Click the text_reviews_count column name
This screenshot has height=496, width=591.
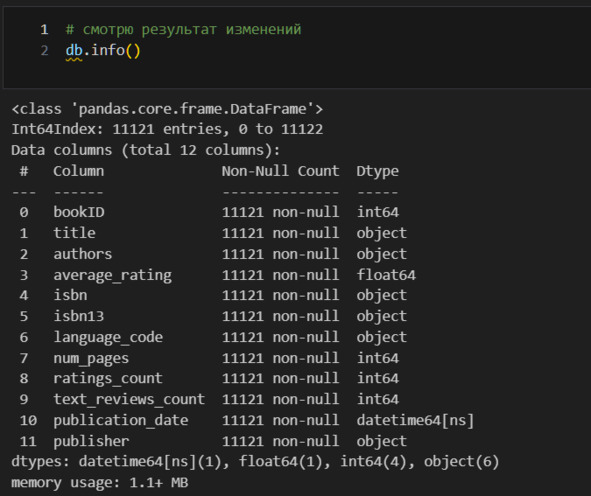point(129,400)
